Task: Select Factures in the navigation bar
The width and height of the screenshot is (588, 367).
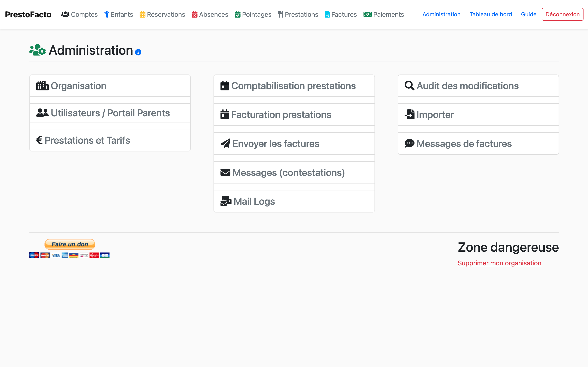Action: pyautogui.click(x=341, y=14)
